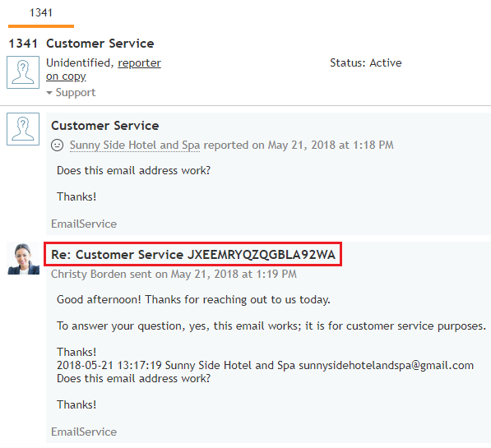The height and width of the screenshot is (448, 491).
Task: Click the on copy link
Action: (x=66, y=76)
